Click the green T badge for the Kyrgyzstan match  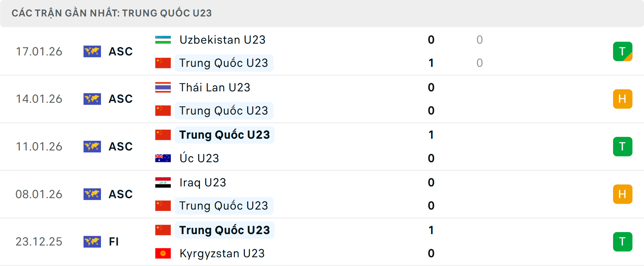click(x=623, y=241)
